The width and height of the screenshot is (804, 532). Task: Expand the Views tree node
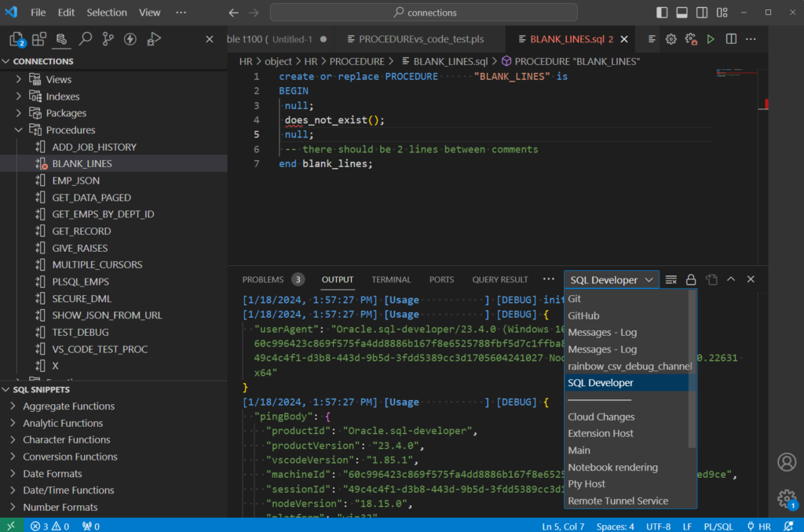[19, 79]
